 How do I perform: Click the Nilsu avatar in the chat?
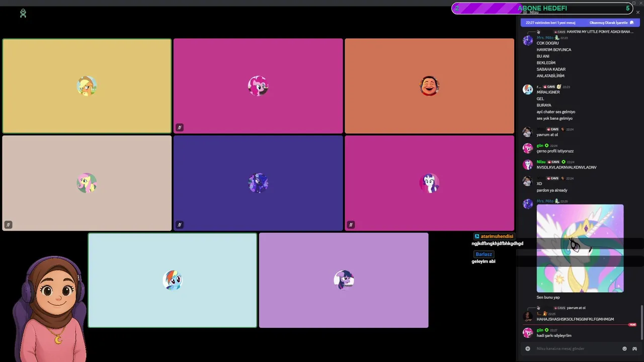tap(528, 164)
